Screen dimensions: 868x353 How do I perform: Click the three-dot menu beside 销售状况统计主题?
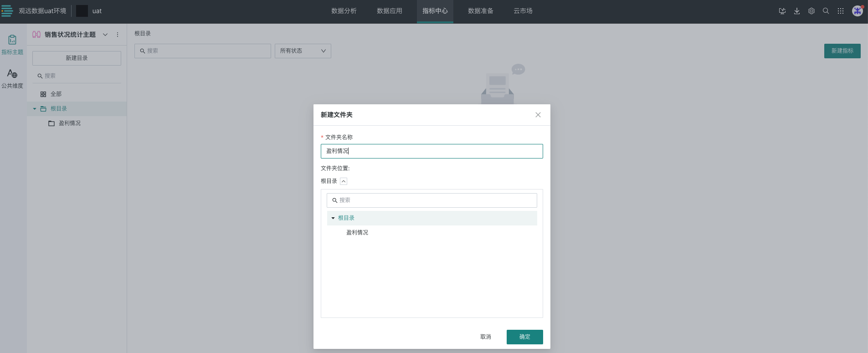[118, 35]
